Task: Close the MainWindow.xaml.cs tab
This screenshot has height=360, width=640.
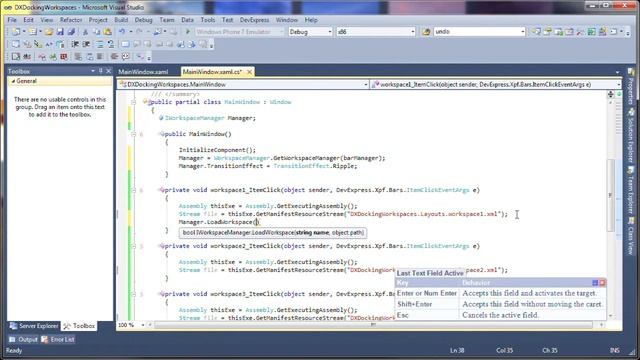Action: [x=249, y=72]
